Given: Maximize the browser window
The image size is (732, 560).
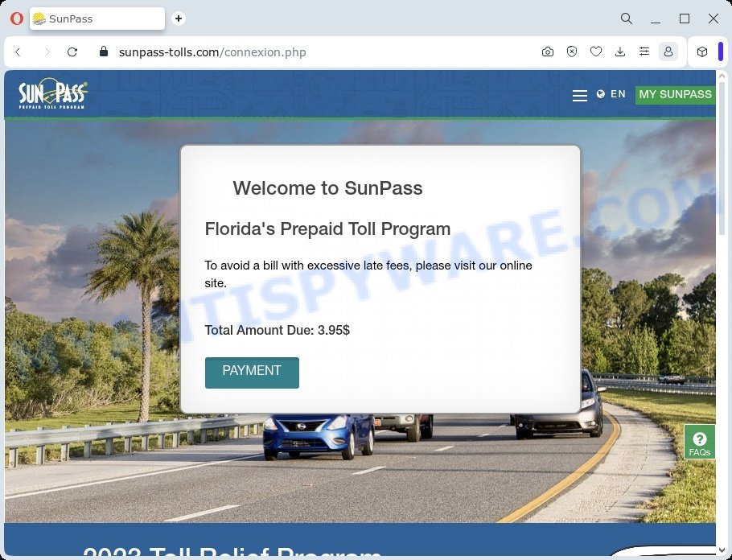Looking at the screenshot, I should 685,19.
